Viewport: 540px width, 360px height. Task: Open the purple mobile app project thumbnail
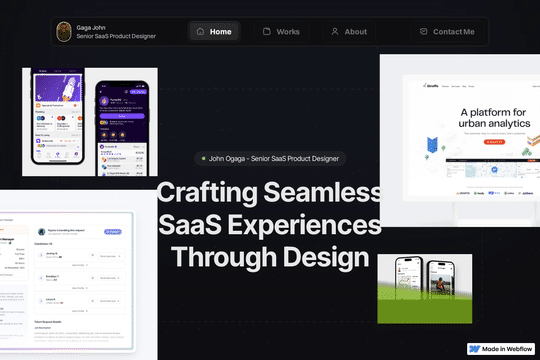(x=90, y=122)
